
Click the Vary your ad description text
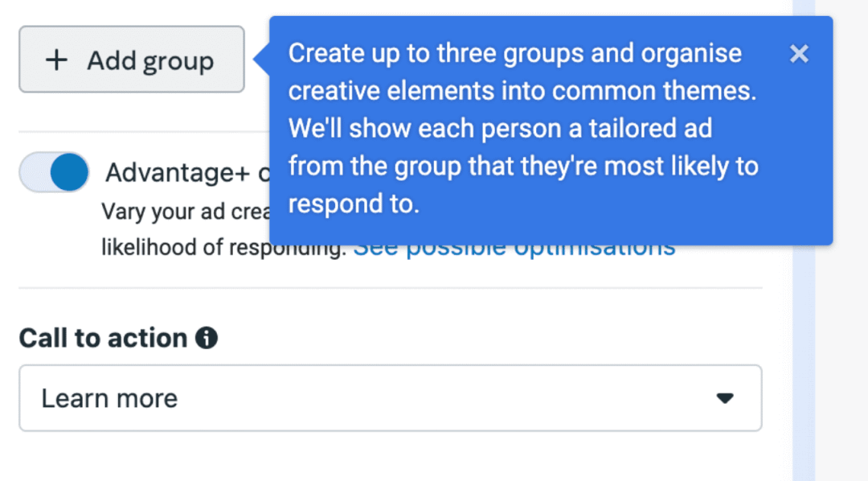(186, 212)
